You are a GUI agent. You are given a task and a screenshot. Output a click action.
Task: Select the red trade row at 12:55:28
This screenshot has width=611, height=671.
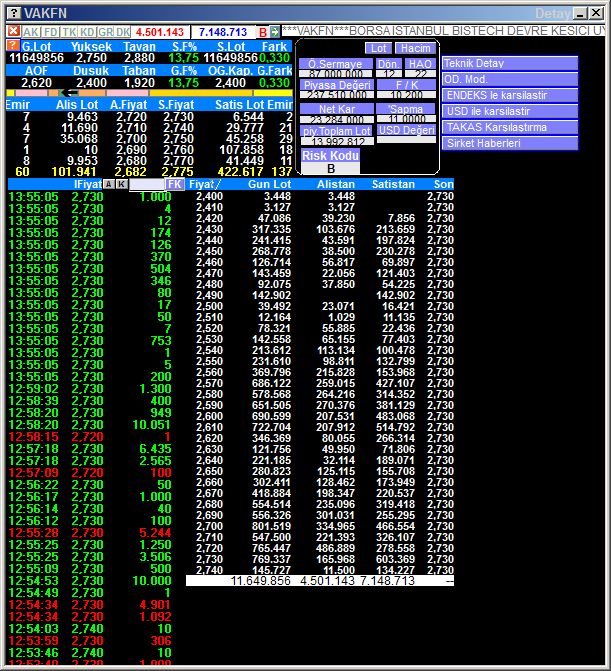tap(90, 532)
